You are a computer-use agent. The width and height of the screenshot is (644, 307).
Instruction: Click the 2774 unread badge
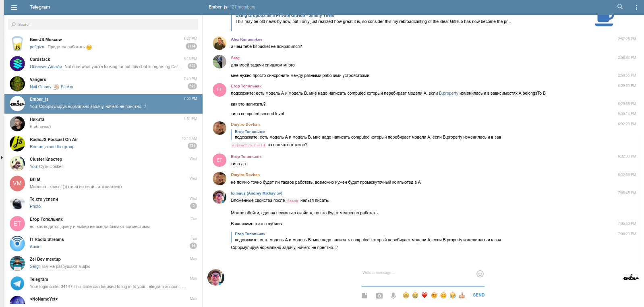coord(191,46)
